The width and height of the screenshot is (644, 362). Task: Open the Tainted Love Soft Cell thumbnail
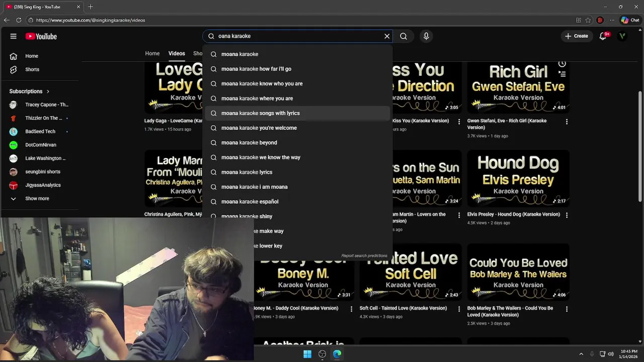click(x=411, y=272)
